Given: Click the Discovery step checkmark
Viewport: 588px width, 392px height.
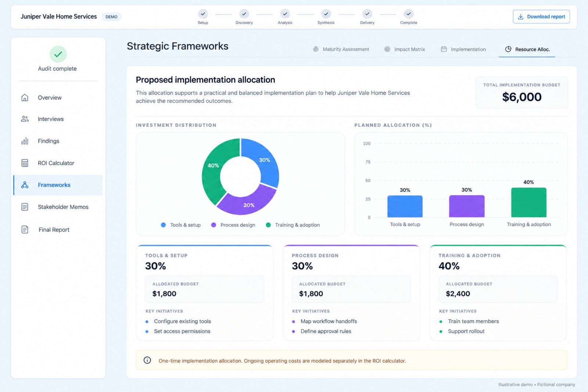Looking at the screenshot, I should 244,14.
